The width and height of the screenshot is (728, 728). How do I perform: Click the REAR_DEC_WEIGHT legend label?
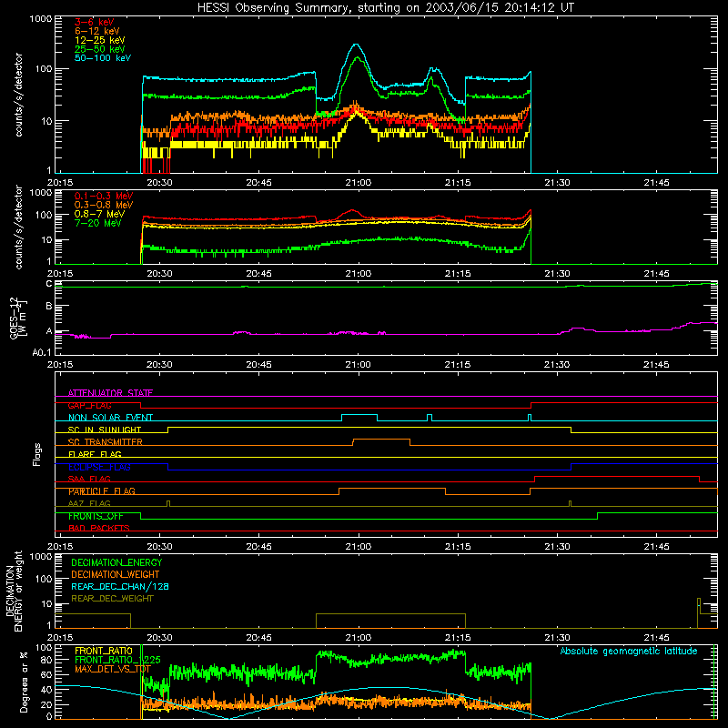pyautogui.click(x=112, y=599)
